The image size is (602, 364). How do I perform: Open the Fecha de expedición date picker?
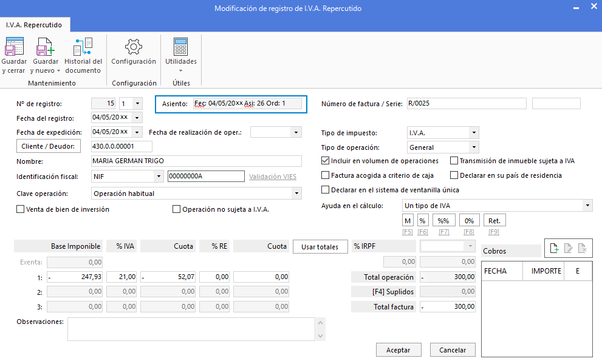[137, 132]
